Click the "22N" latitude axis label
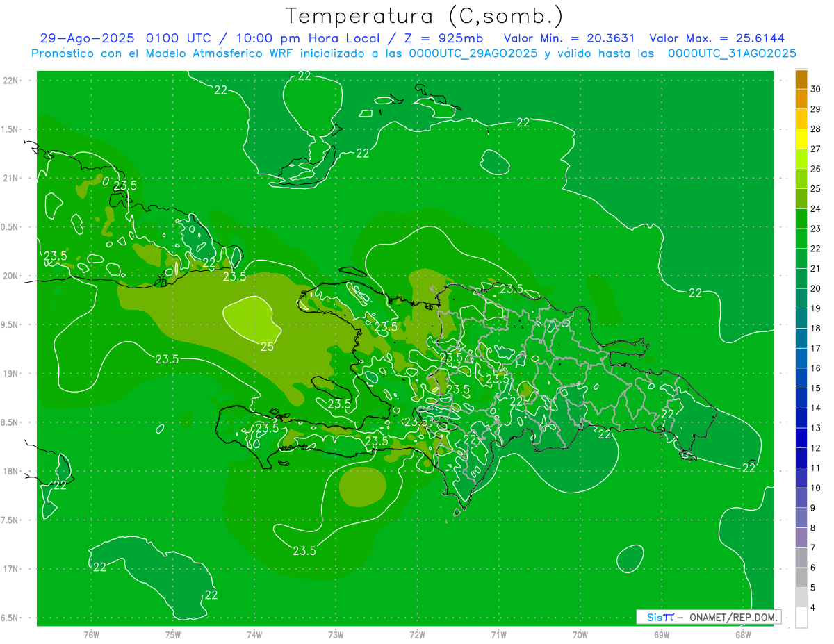The height and width of the screenshot is (644, 834). 10,81
